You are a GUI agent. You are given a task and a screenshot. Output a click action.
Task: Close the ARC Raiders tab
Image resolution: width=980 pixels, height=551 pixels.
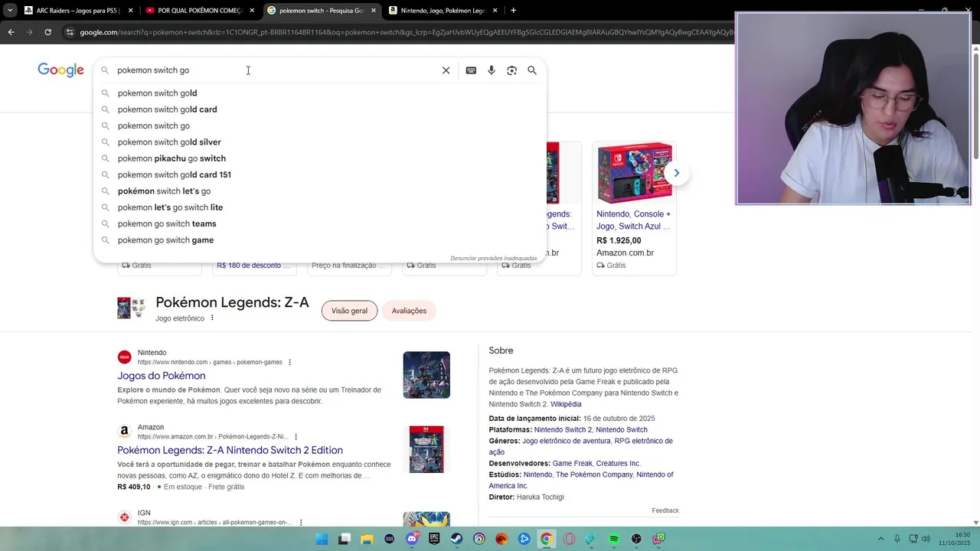(x=131, y=11)
